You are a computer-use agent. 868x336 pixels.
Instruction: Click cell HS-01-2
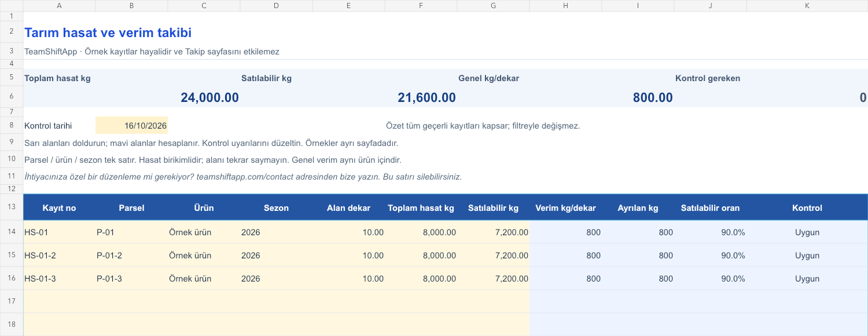tap(59, 255)
